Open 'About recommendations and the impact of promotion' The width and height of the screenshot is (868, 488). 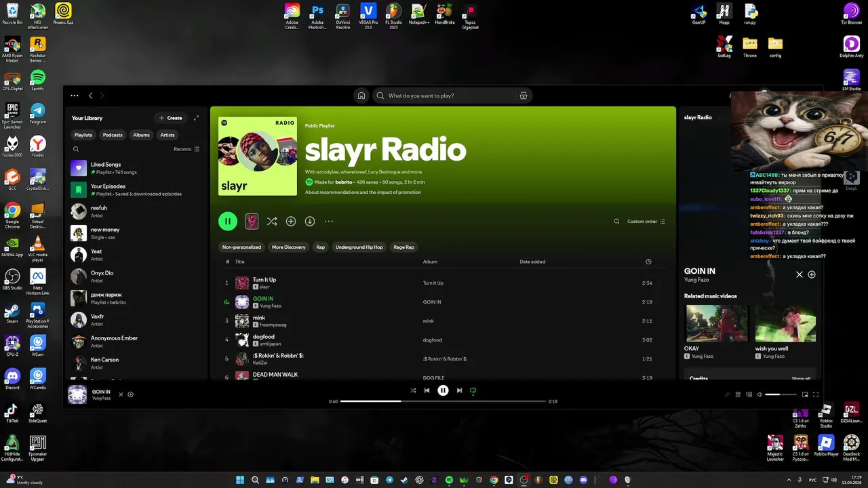pos(363,192)
